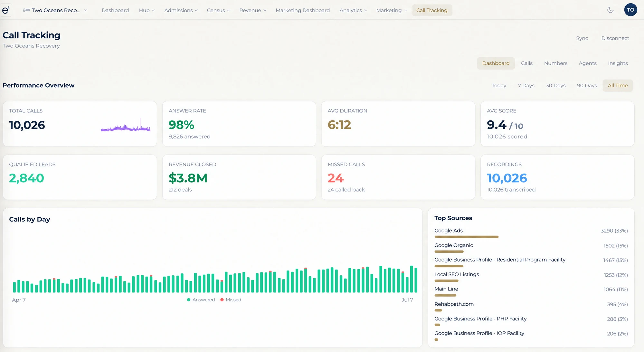Click the e8 logo icon
Image resolution: width=644 pixels, height=352 pixels.
click(x=6, y=10)
